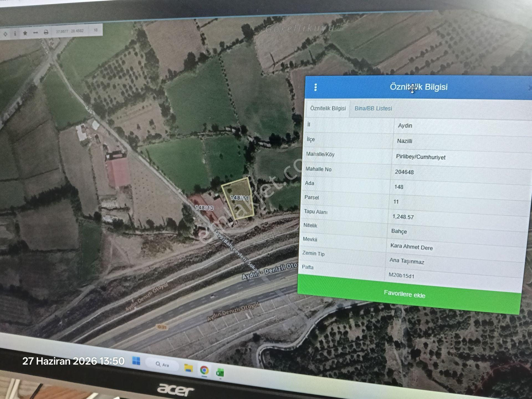Click the green Favorilere ekle button
The height and width of the screenshot is (399, 532).
(409, 294)
